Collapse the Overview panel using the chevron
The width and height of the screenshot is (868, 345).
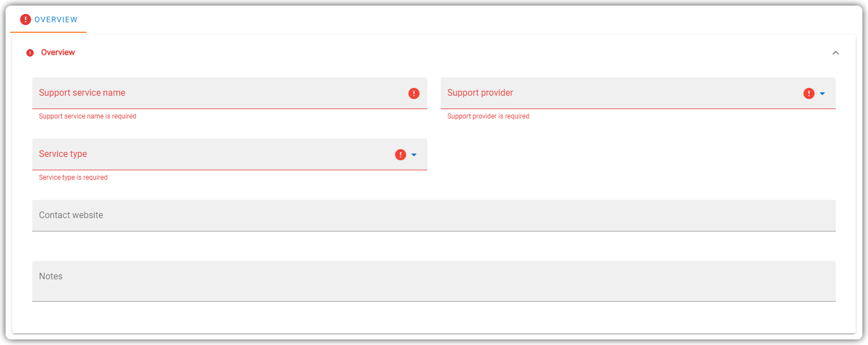(835, 53)
